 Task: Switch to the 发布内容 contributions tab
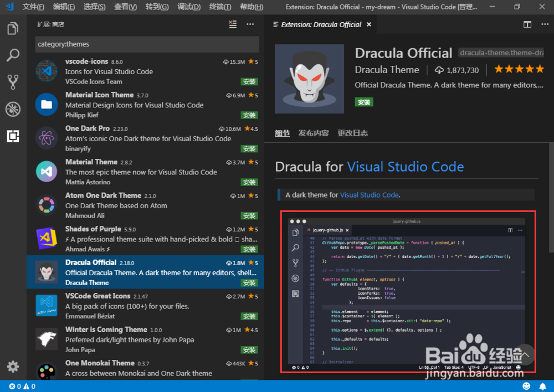click(x=314, y=133)
